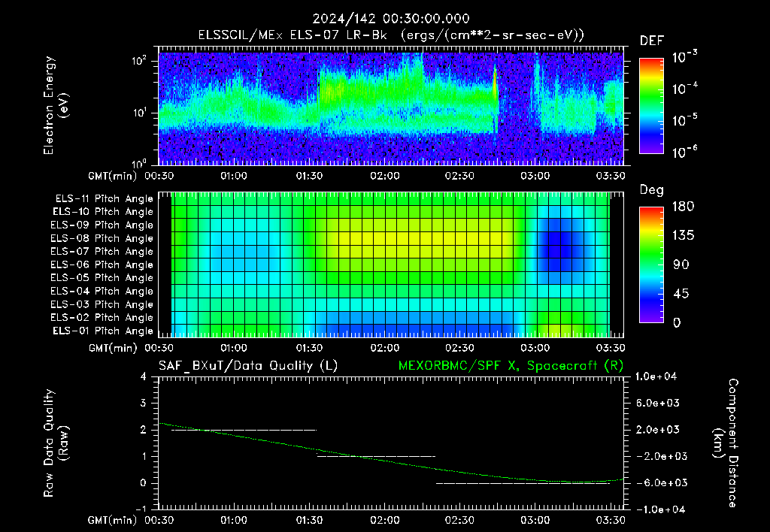Screen dimensions: 770x532
Task: Click the dashed data quality segment at level 2
Action: [244, 430]
